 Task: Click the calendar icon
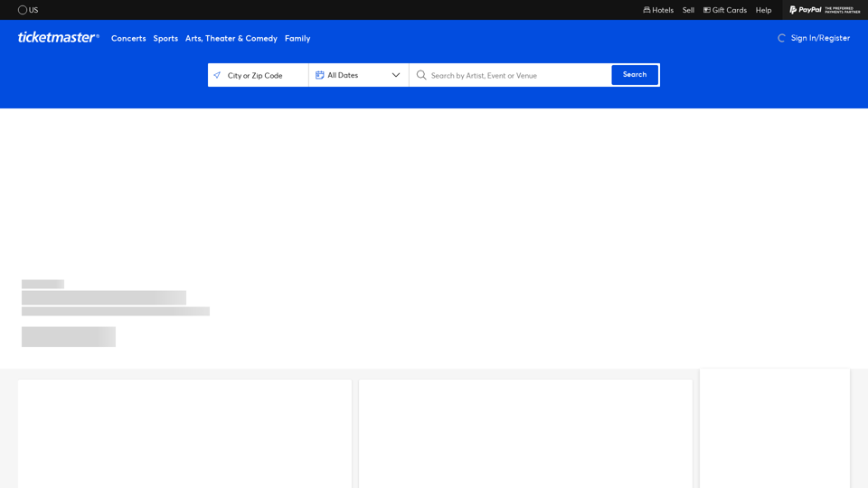(319, 75)
